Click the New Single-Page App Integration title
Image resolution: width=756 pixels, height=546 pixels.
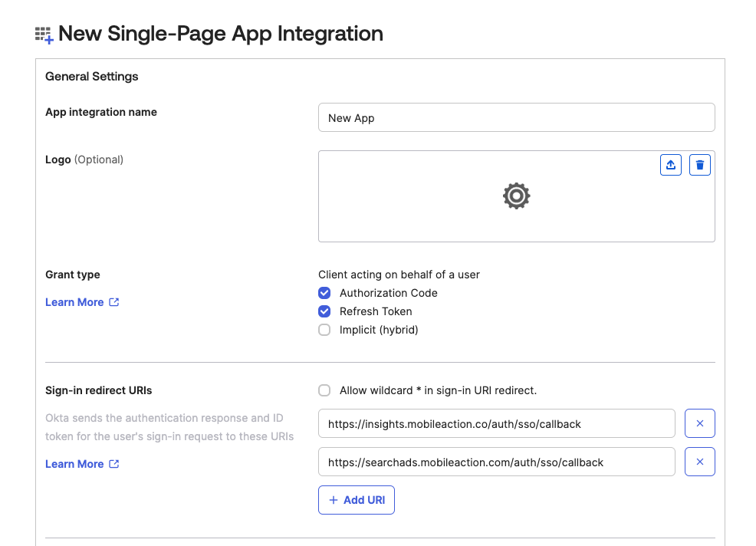click(x=222, y=34)
